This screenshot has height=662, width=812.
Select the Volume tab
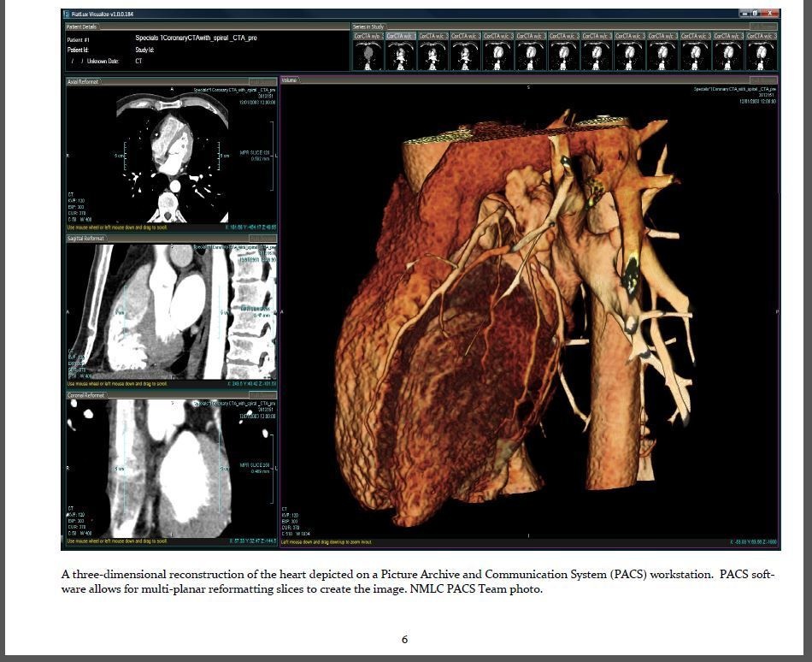290,80
